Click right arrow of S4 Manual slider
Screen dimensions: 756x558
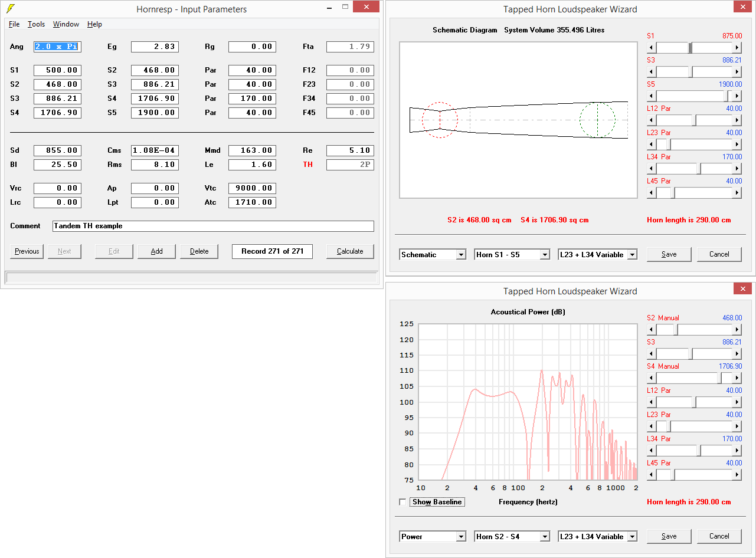coord(737,378)
